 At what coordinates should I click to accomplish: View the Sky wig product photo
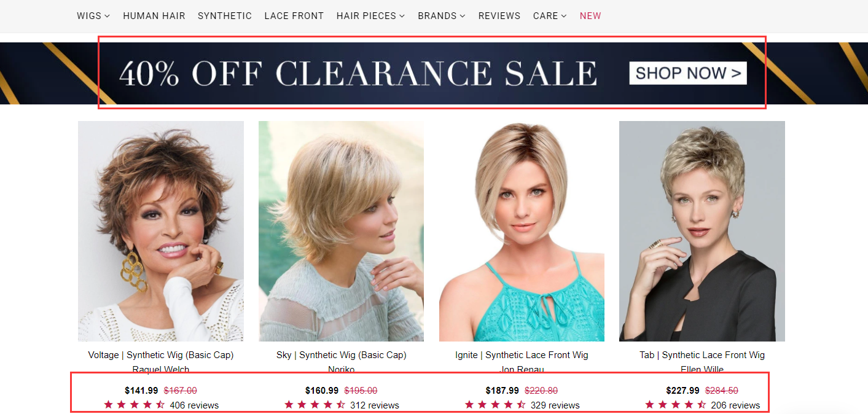click(x=341, y=231)
